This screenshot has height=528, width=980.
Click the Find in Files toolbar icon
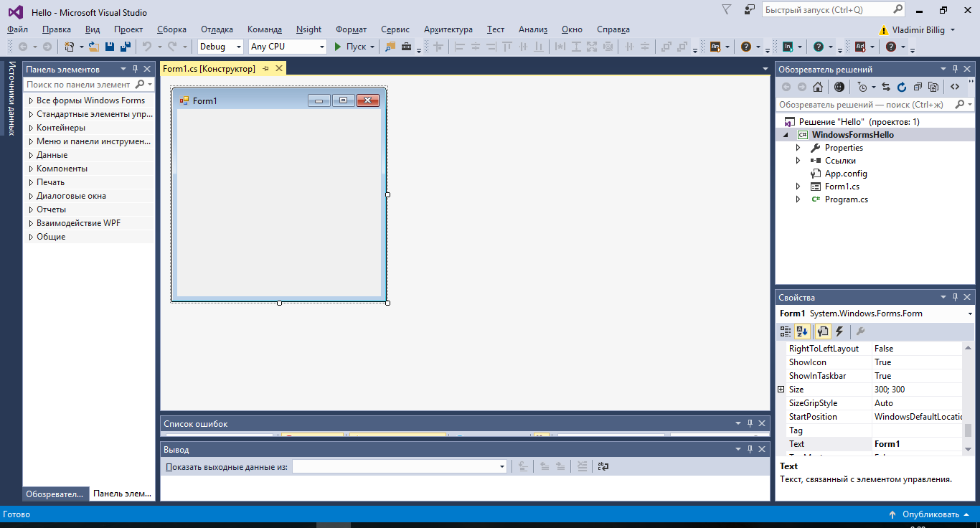click(x=390, y=47)
